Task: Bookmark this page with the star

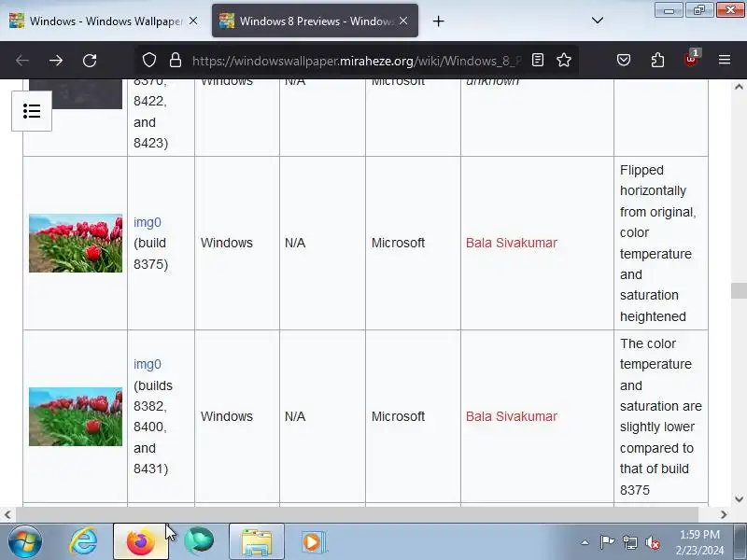Action: [x=564, y=60]
